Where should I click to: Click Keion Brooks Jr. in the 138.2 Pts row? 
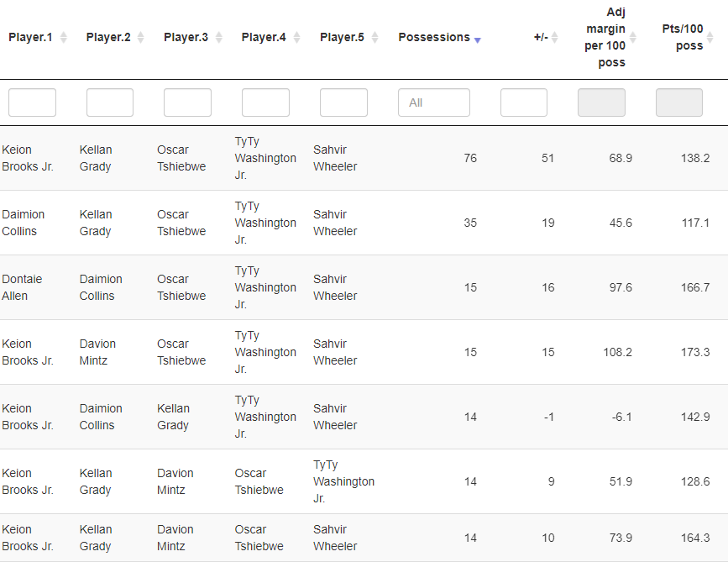point(28,159)
